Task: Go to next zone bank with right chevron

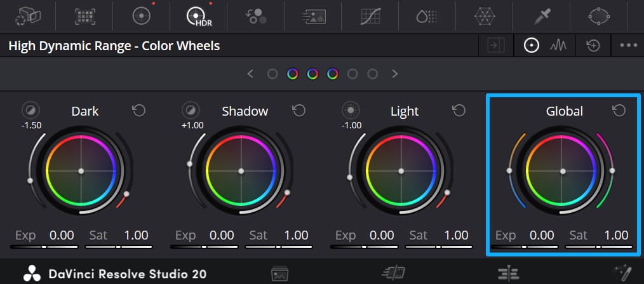Action: pyautogui.click(x=394, y=74)
